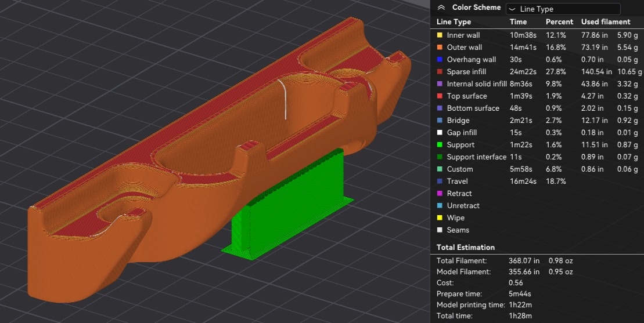The image size is (644, 323).
Task: Open the Line Type color scheme dropdown
Action: click(563, 9)
